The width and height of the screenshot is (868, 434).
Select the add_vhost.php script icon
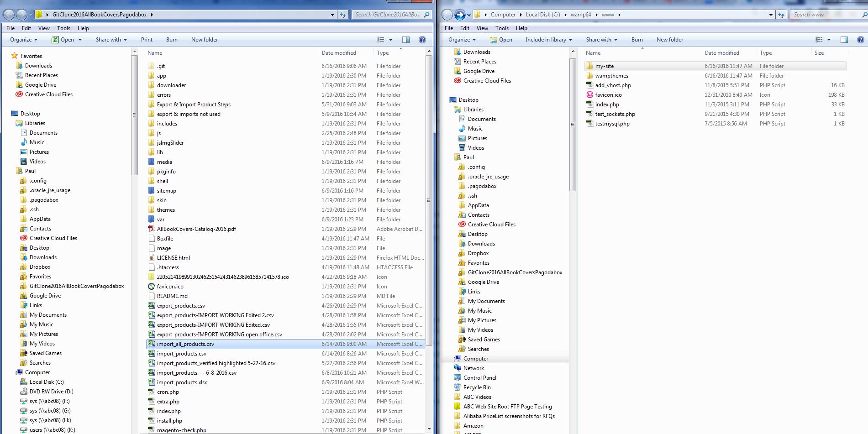(589, 85)
